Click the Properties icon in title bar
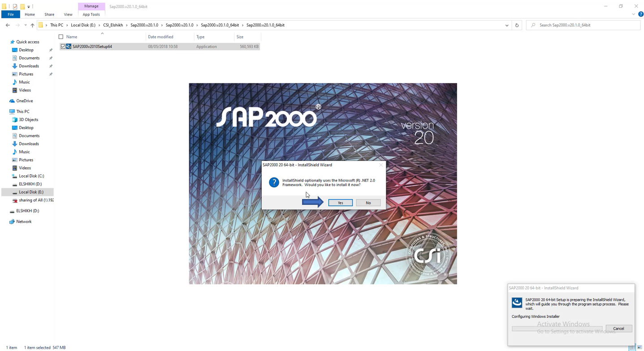The image size is (644, 351). [15, 6]
